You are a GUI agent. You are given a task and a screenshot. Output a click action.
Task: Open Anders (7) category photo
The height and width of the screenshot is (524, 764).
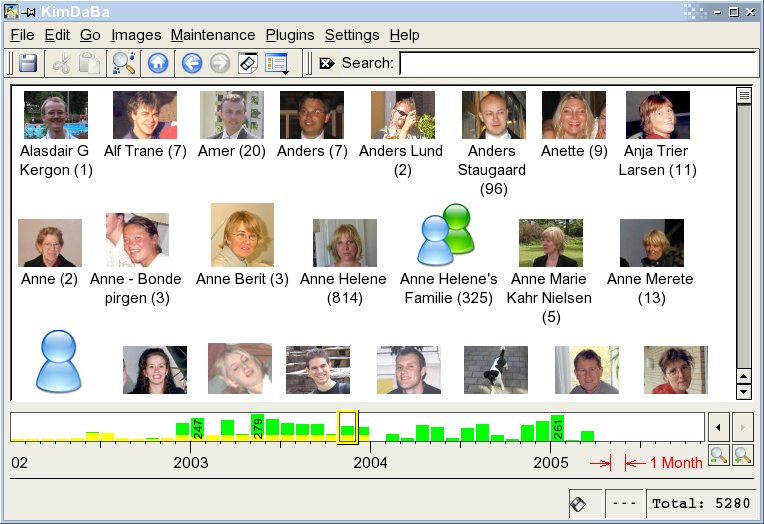(x=312, y=115)
